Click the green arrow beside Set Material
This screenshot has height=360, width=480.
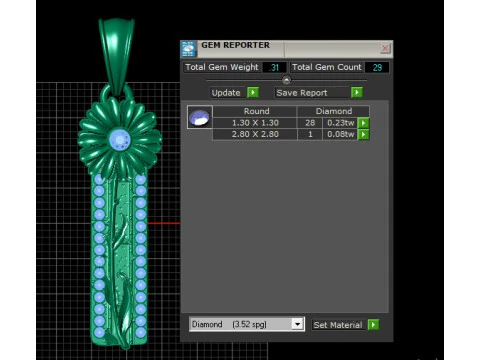click(x=373, y=325)
